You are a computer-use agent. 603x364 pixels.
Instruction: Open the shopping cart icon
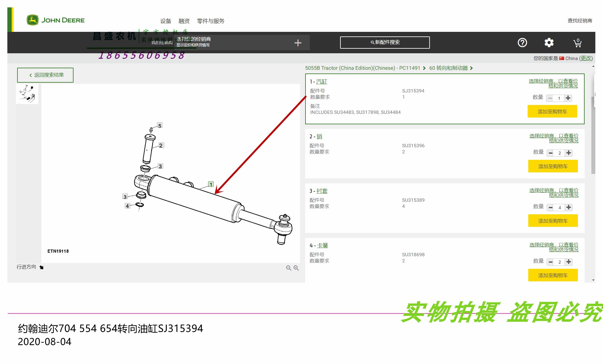pyautogui.click(x=577, y=43)
